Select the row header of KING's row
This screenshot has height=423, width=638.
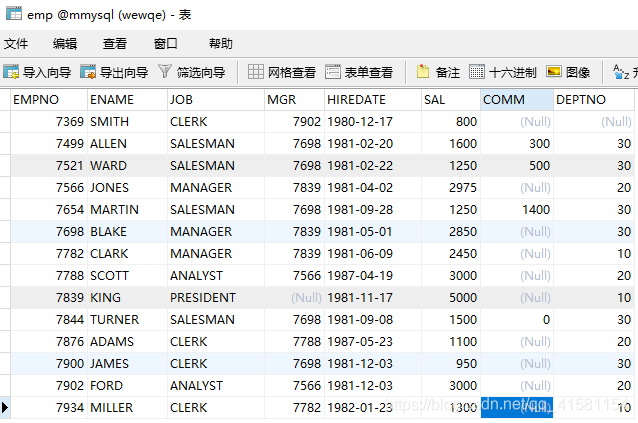[x=5, y=297]
